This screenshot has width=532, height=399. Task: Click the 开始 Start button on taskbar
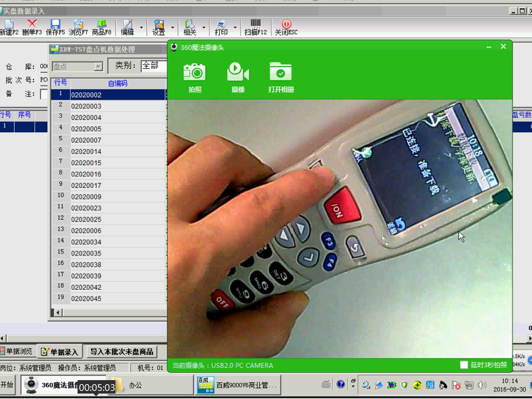tap(7, 385)
